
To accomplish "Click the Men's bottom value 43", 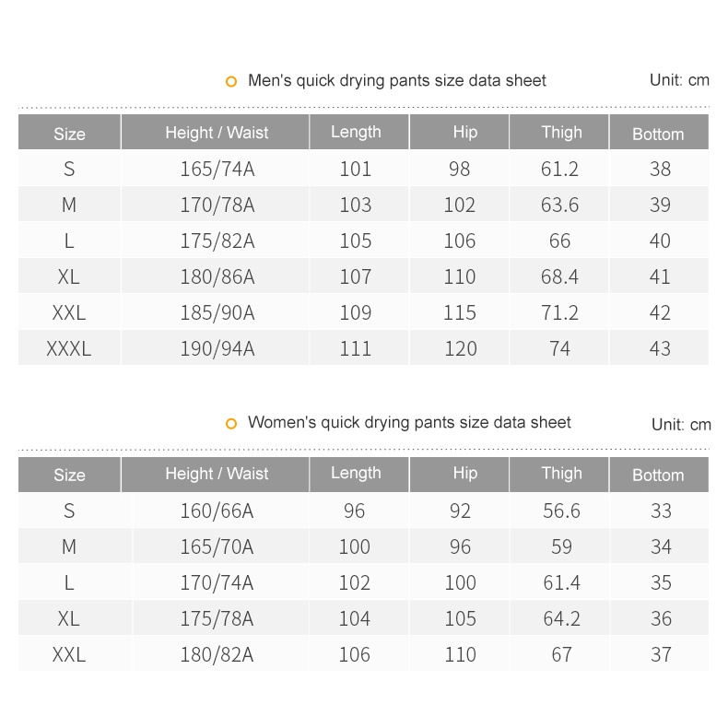I will [660, 349].
